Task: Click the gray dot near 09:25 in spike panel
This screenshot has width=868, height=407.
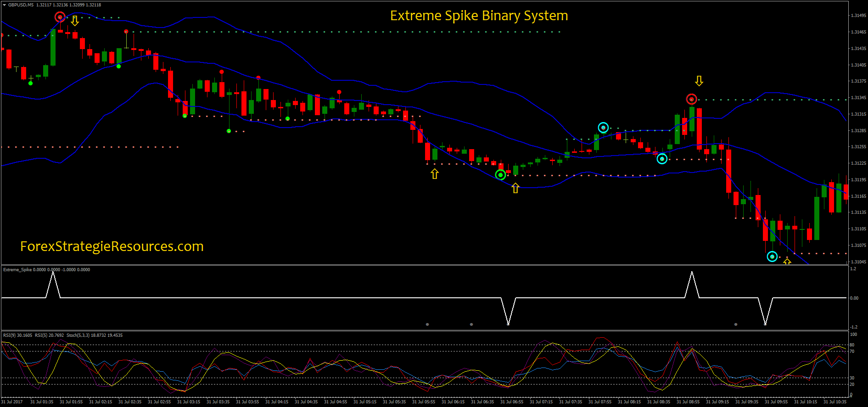Action: pyautogui.click(x=736, y=324)
